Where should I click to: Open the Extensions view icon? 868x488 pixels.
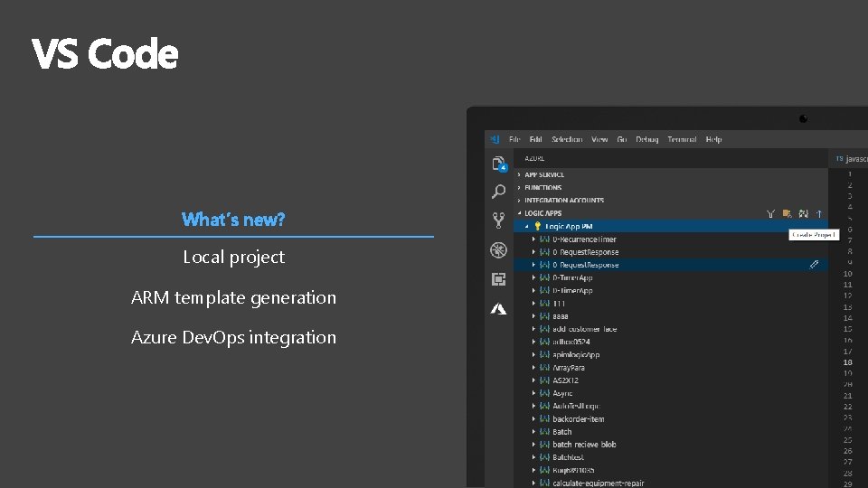click(x=498, y=279)
